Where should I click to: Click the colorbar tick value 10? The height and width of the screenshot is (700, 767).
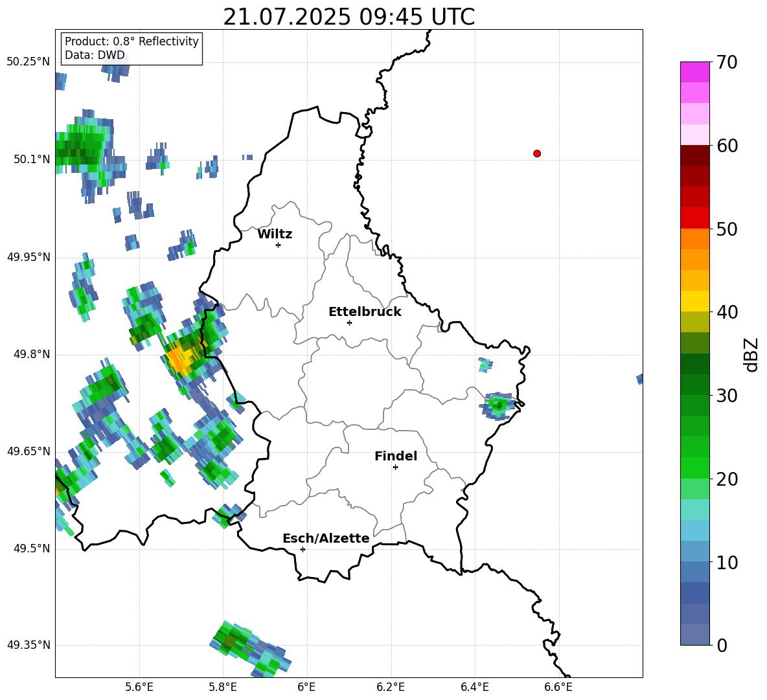726,562
